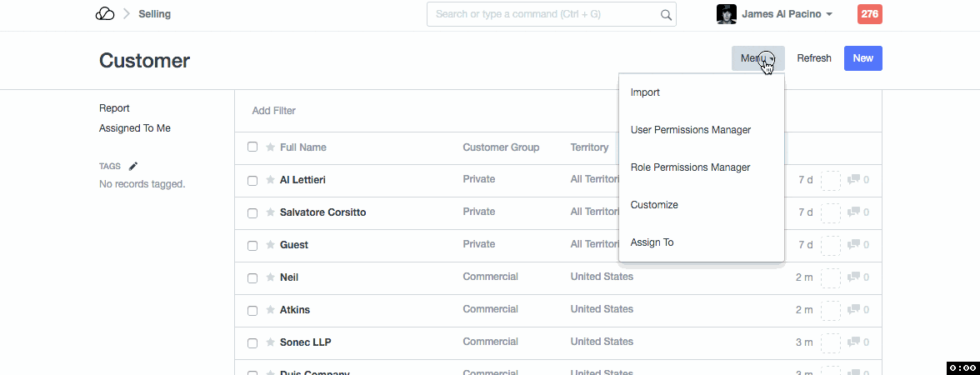Open comments for Salvatore Corsitto

coord(858,212)
